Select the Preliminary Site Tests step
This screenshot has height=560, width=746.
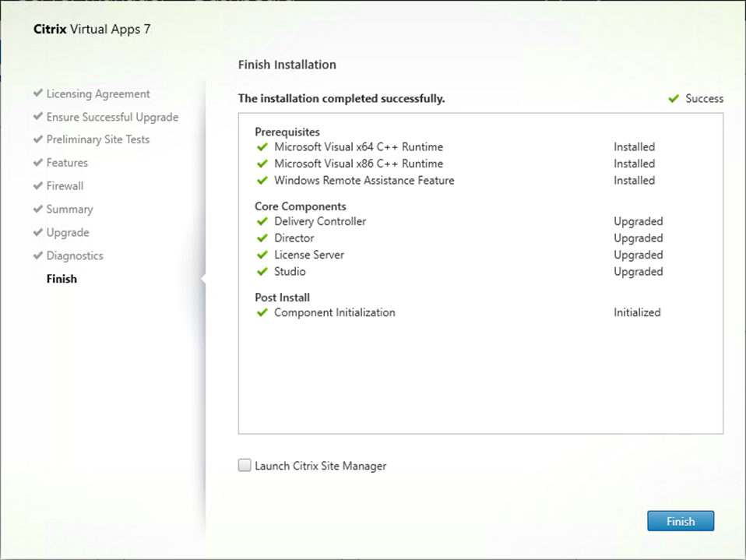click(98, 139)
